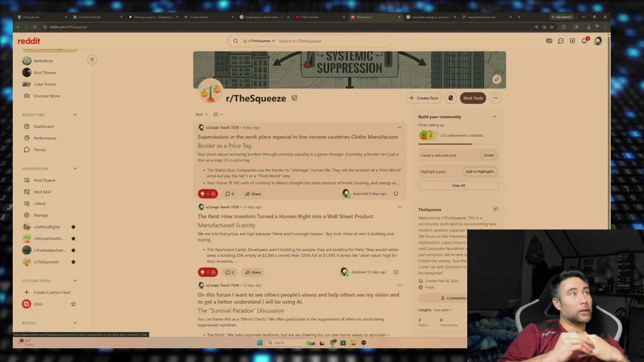This screenshot has height=362, width=644.
Task: Open the feed view layout dropdown
Action: (x=218, y=114)
